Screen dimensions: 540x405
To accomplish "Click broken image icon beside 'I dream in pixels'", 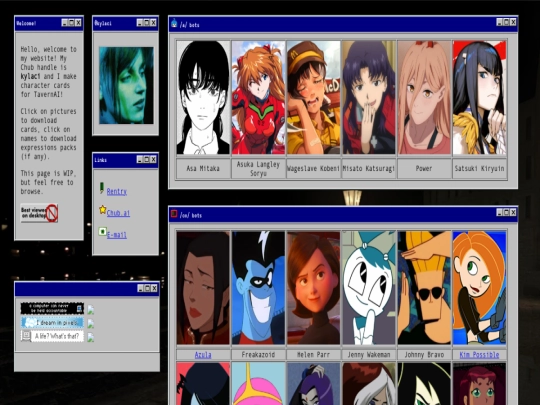I will 91,323.
